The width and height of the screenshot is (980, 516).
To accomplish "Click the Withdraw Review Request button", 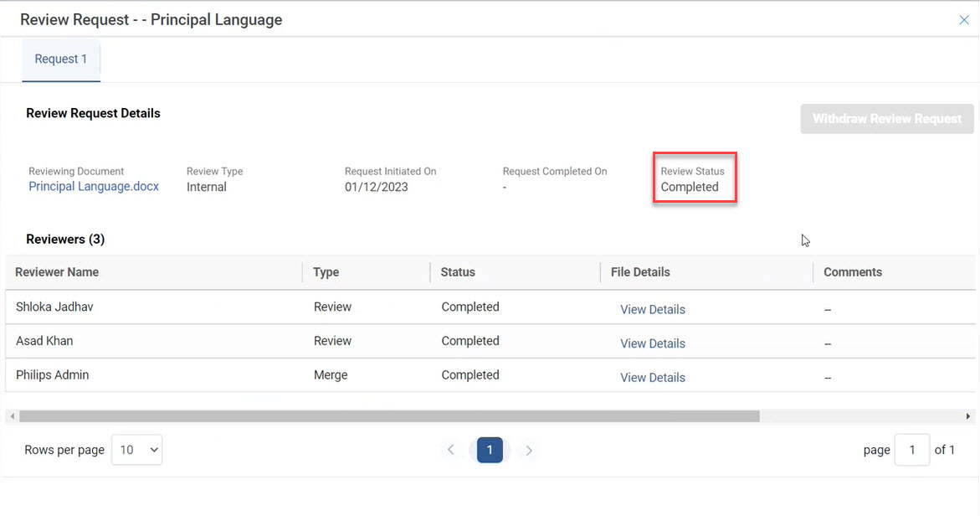I will (886, 119).
